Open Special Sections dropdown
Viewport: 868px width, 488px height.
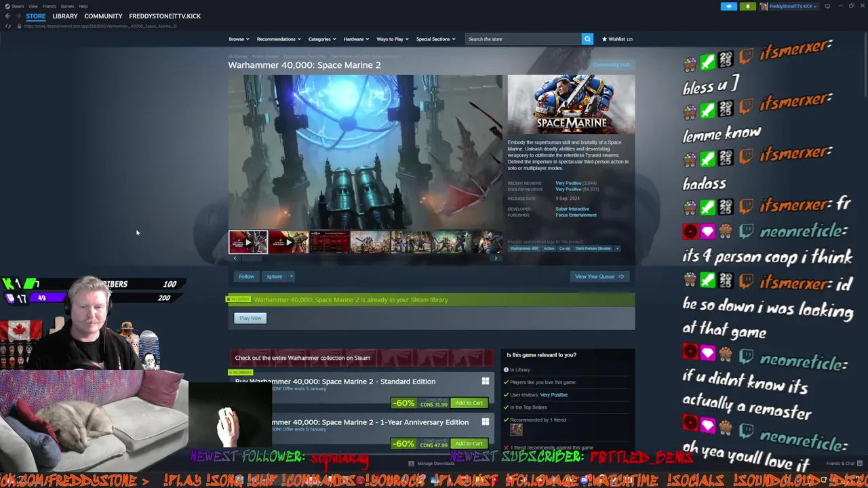click(x=435, y=39)
